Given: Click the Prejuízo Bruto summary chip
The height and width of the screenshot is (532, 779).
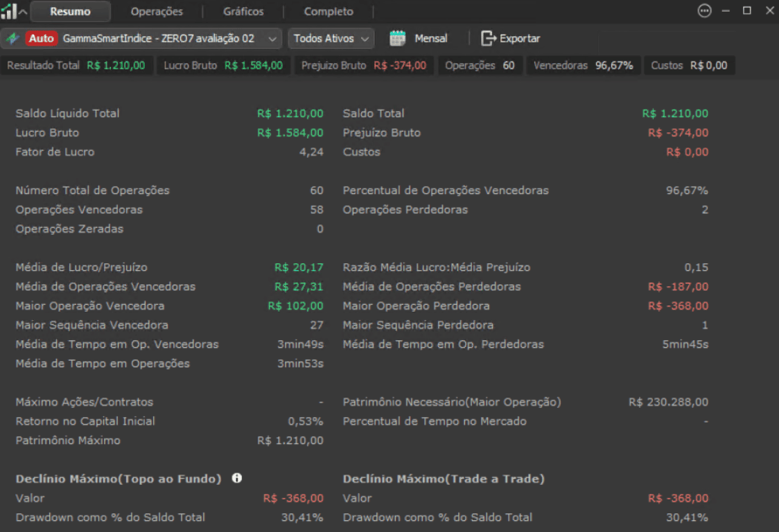Looking at the screenshot, I should pos(364,65).
